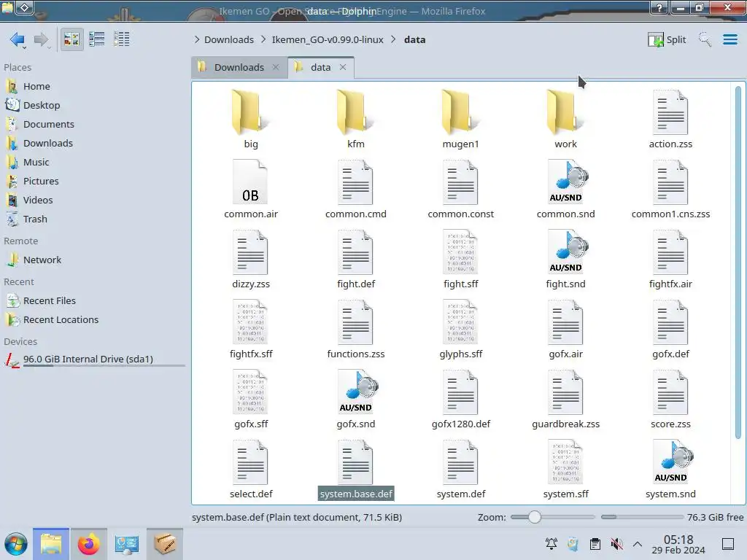Image resolution: width=747 pixels, height=560 pixels.
Task: Click the select.def file name
Action: [251, 494]
